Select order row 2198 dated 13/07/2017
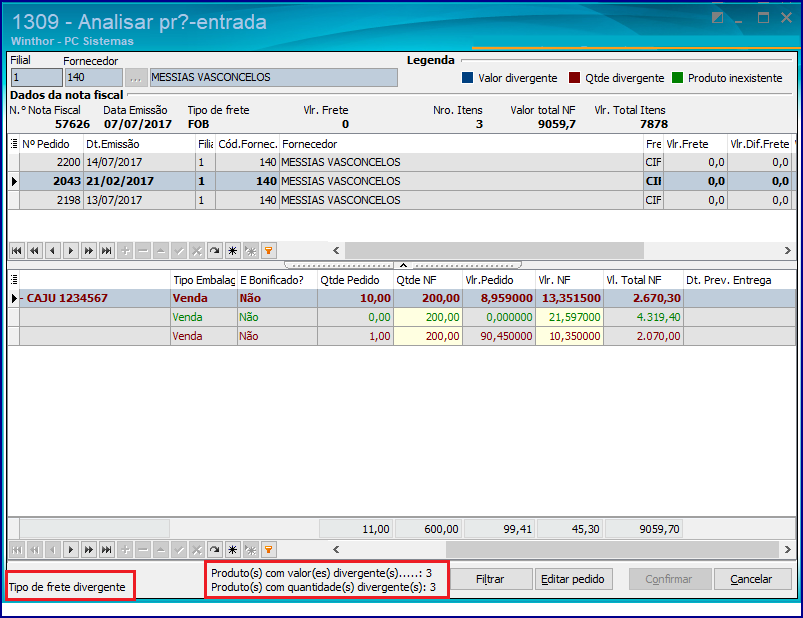This screenshot has height=618, width=803. click(402, 200)
